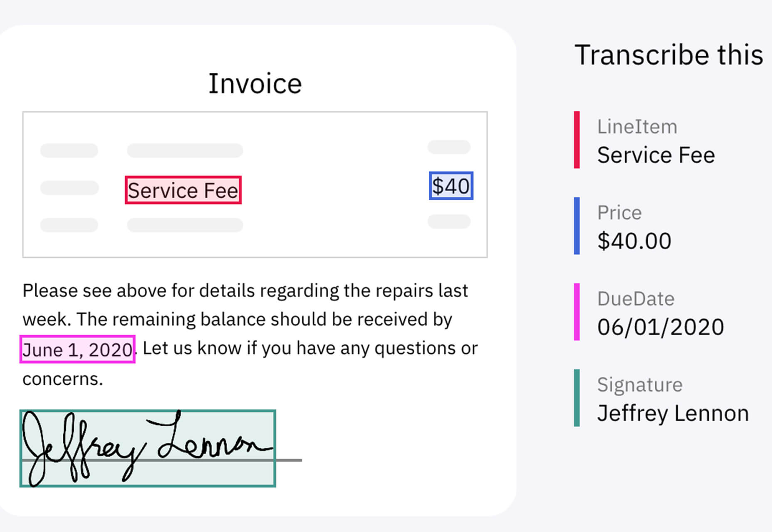This screenshot has width=772, height=532.
Task: Click the magenta DueDate color bar
Action: [577, 312]
